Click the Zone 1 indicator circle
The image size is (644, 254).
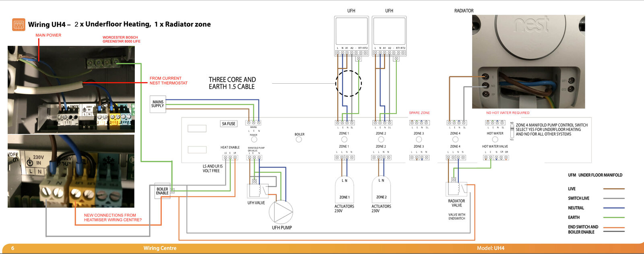[x=344, y=140]
